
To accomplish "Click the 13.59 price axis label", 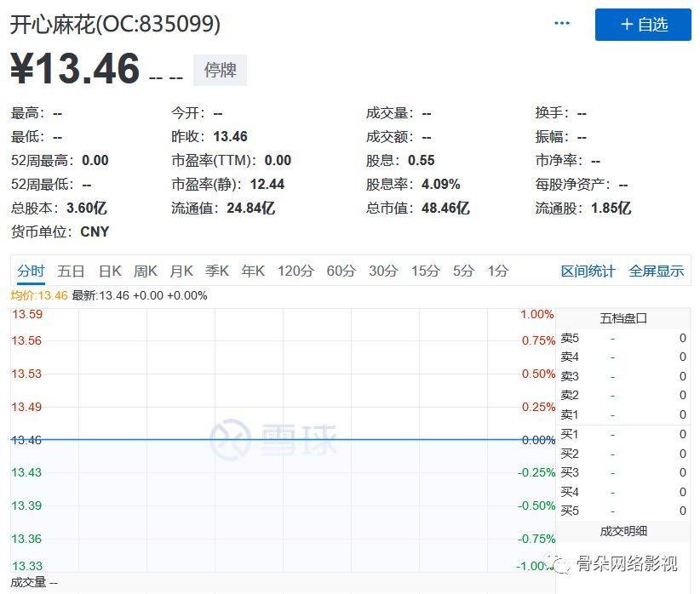I will (x=26, y=314).
